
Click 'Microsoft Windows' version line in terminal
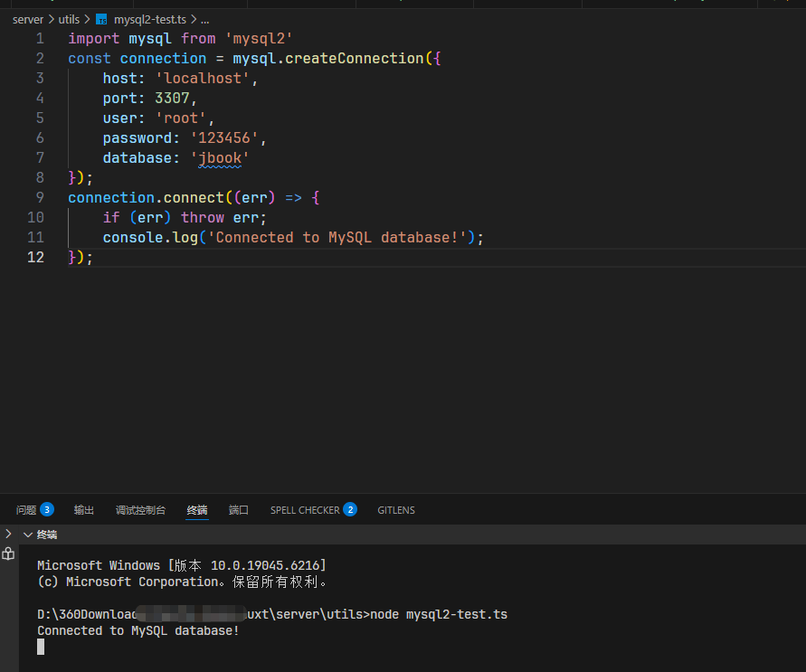pos(182,565)
